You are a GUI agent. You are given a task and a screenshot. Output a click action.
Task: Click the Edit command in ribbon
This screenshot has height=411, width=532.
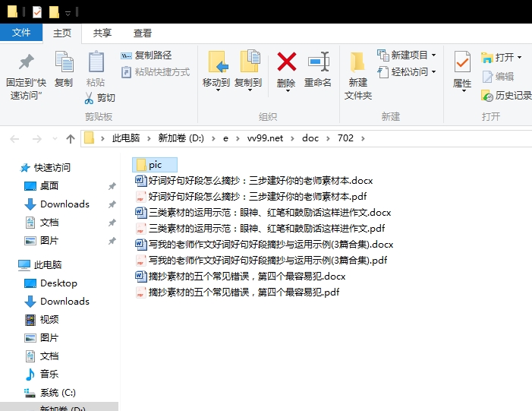tap(497, 77)
